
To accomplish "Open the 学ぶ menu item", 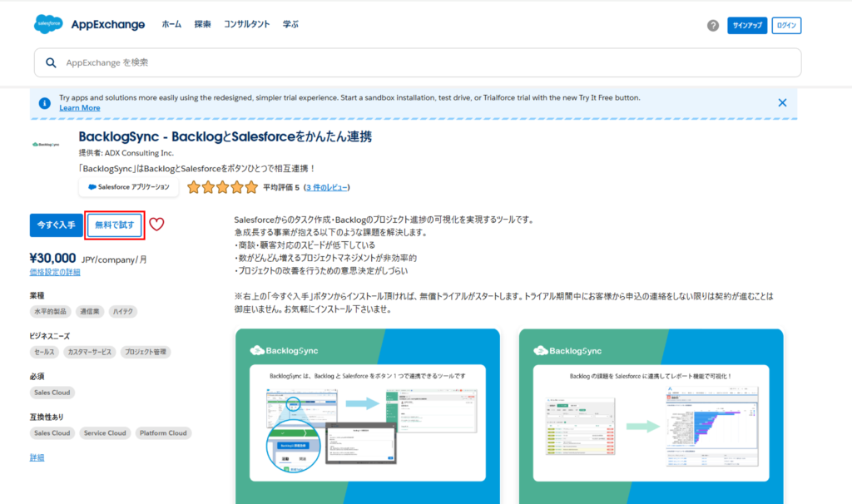I will (x=290, y=24).
